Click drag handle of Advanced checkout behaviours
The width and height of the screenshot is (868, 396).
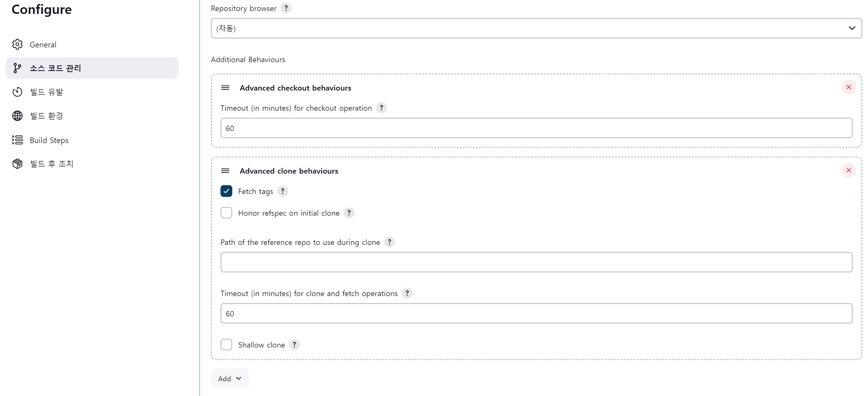225,88
